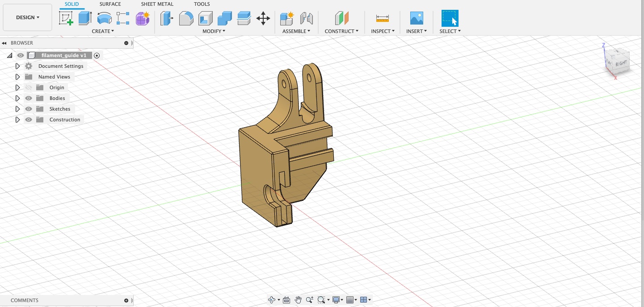Switch to the SHEET METAL tab

click(x=157, y=4)
